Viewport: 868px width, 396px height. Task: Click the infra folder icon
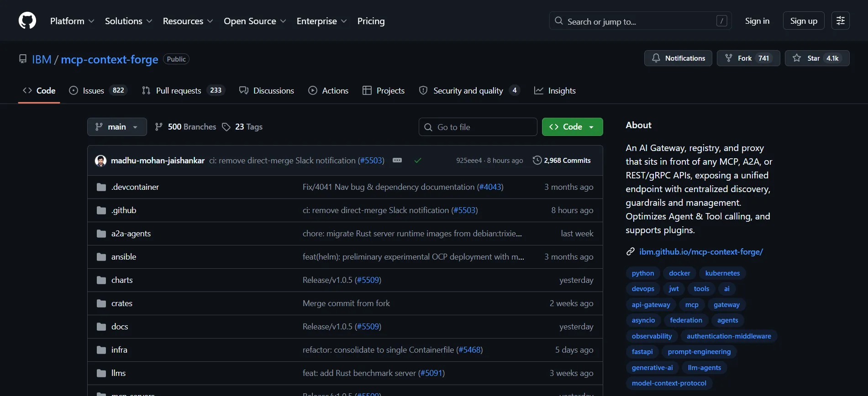(x=101, y=350)
